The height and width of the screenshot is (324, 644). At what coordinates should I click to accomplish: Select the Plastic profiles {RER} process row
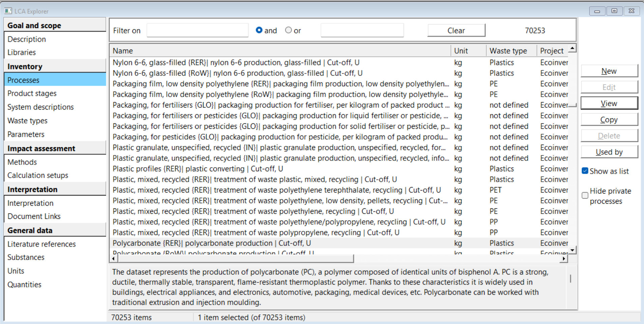point(198,169)
